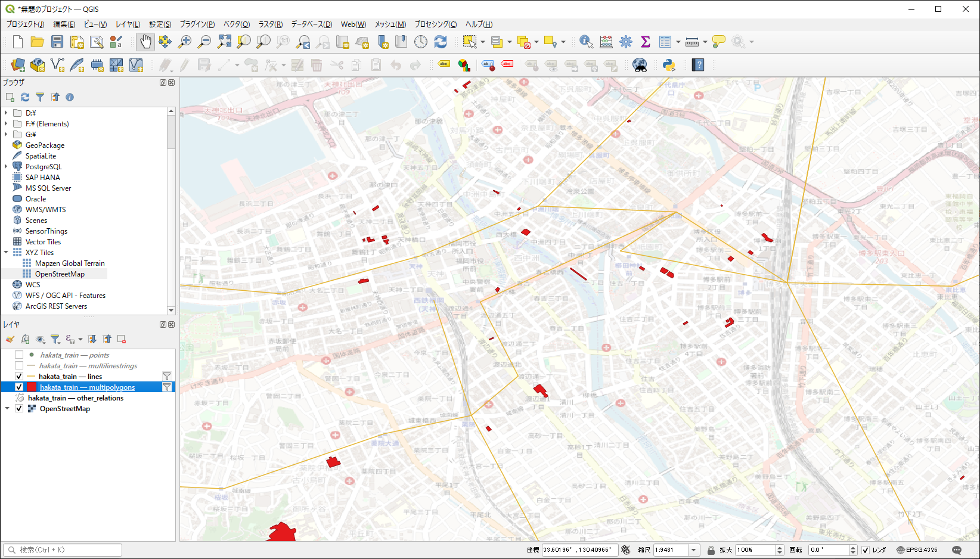Open the Python console
980x559 pixels.
pos(669,65)
